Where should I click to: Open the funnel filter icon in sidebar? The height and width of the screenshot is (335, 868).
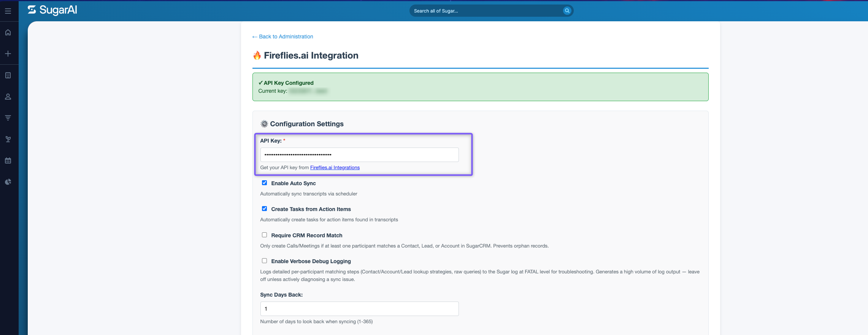(8, 118)
